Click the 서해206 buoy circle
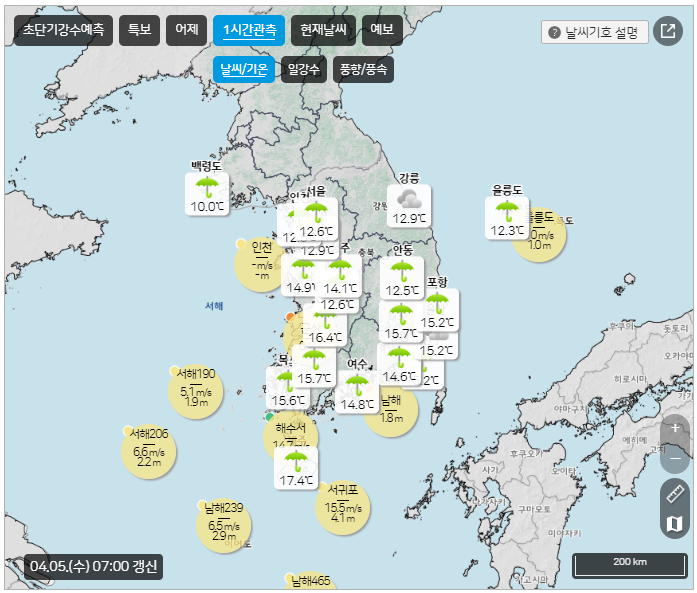This screenshot has width=697, height=593. click(148, 451)
